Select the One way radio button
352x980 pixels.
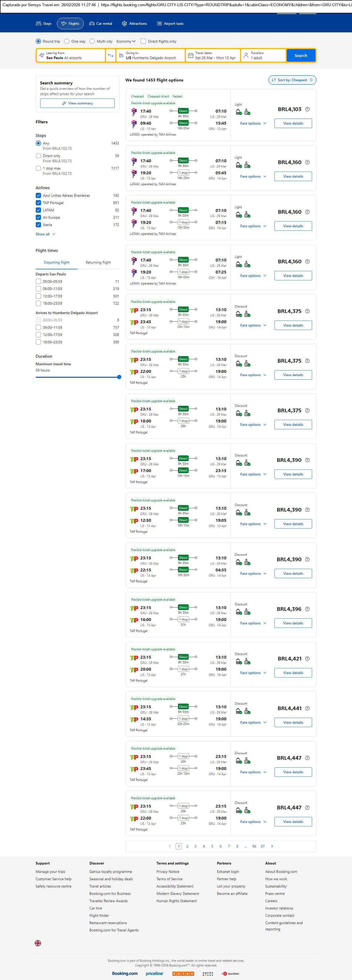[x=67, y=42]
